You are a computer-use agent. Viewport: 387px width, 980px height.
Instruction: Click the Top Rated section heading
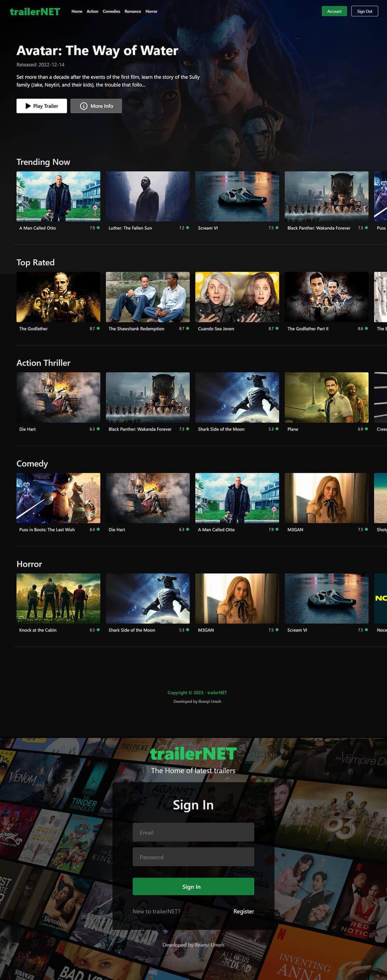[x=35, y=263]
